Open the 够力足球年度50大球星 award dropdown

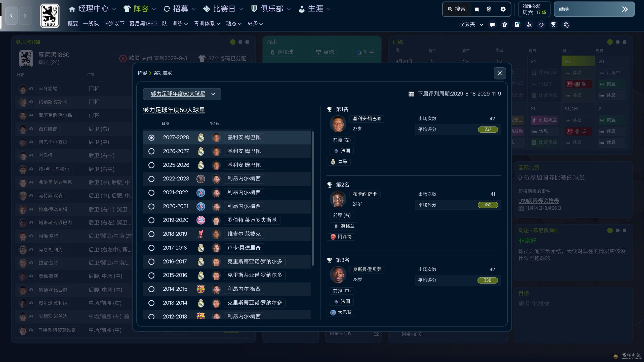182,94
